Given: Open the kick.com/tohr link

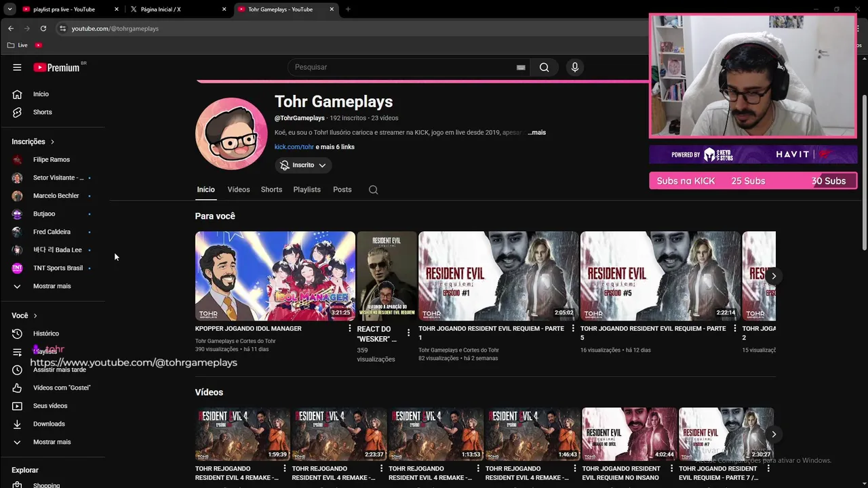Looking at the screenshot, I should tap(294, 147).
